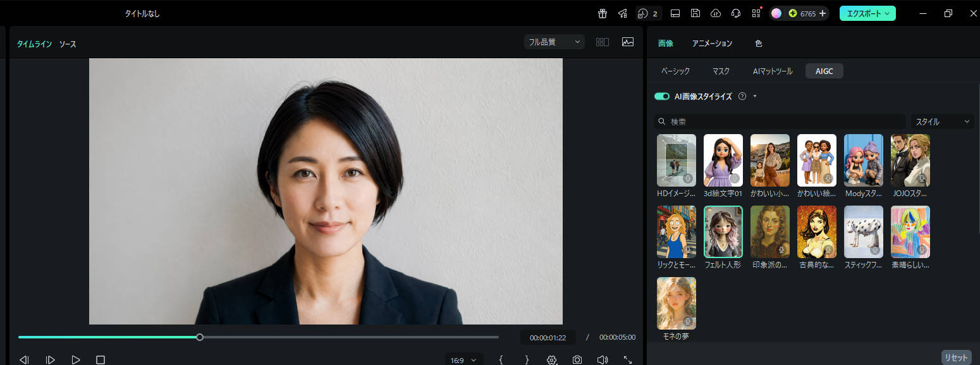Choose the モネの夢 style thumbnail
Screen dimensions: 980x365
677,303
